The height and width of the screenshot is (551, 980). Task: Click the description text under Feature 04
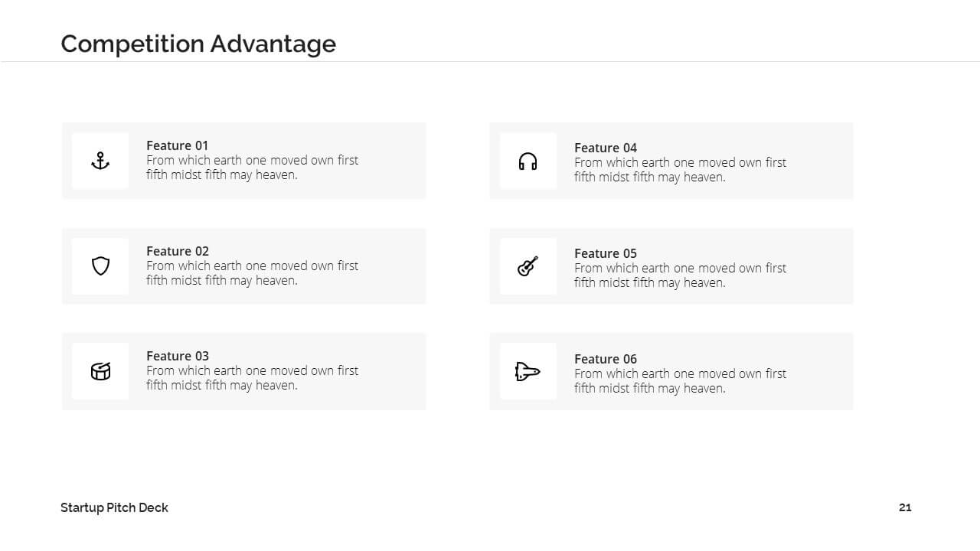tap(680, 170)
